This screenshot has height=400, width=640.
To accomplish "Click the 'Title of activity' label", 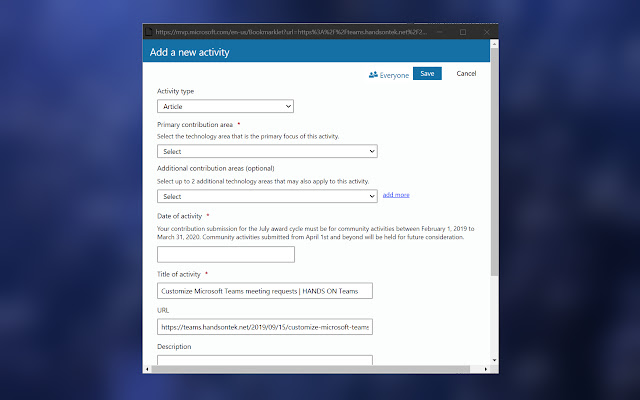I will click(179, 274).
